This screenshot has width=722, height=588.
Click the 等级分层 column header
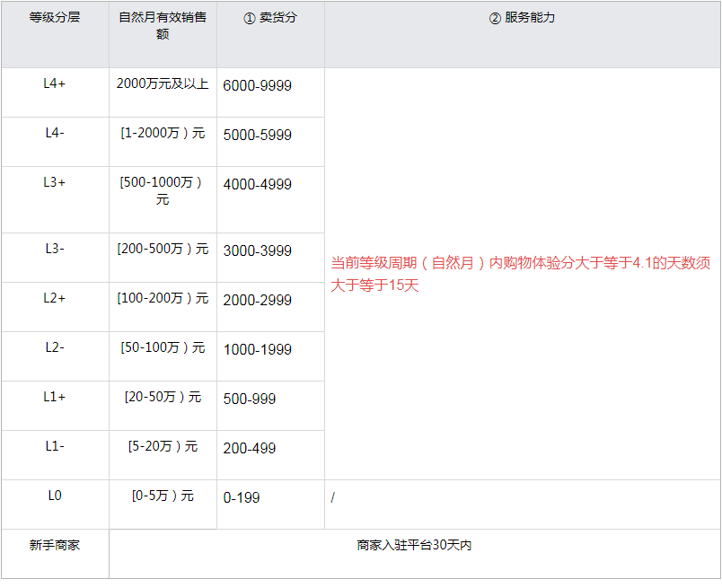[55, 17]
